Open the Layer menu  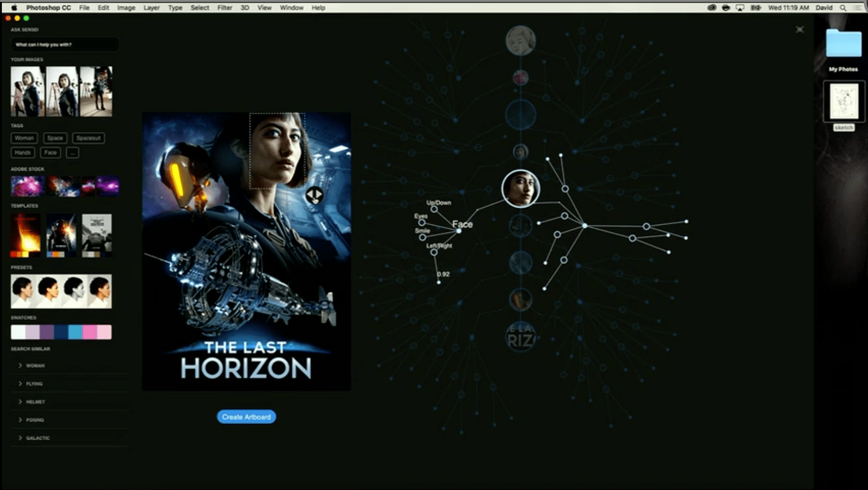tap(151, 8)
